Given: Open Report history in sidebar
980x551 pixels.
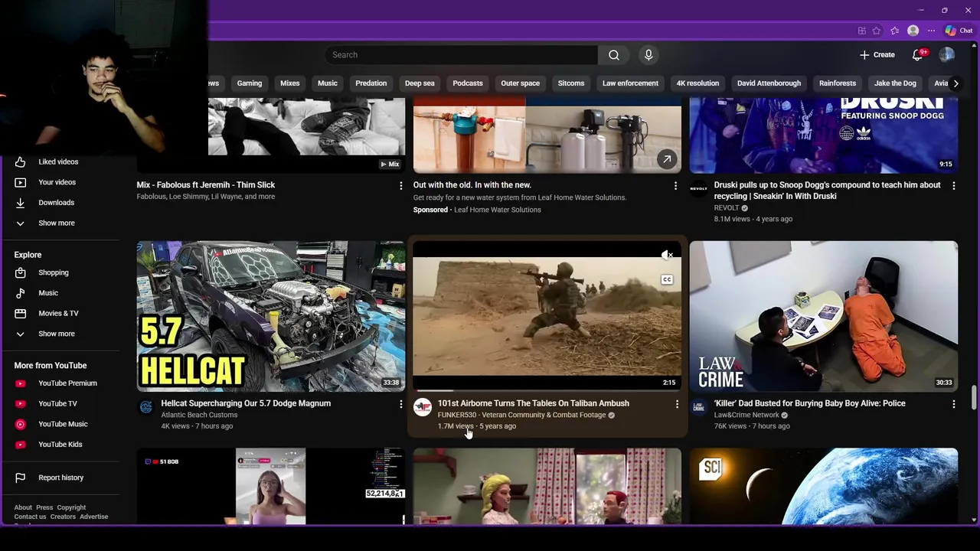Looking at the screenshot, I should pyautogui.click(x=60, y=478).
